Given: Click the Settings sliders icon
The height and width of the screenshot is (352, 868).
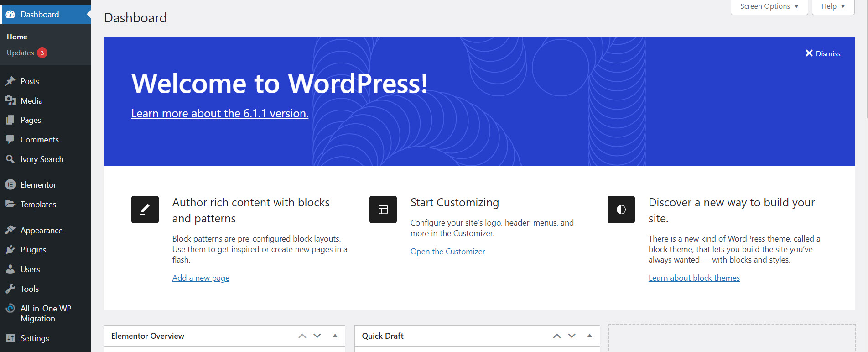Looking at the screenshot, I should click(10, 338).
